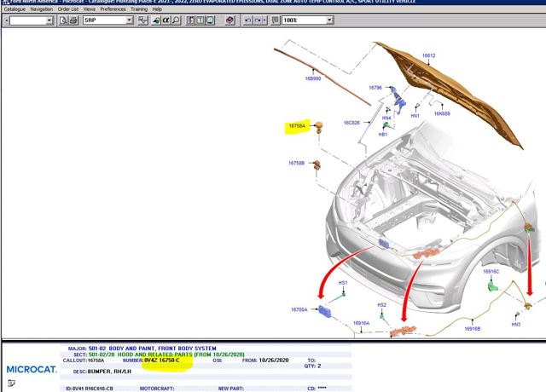This screenshot has width=546, height=392.
Task: Select callout HN4 in the diagram
Action: [386, 118]
